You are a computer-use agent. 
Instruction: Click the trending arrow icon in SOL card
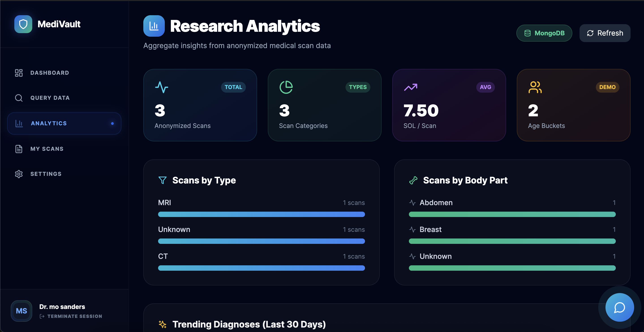click(410, 87)
